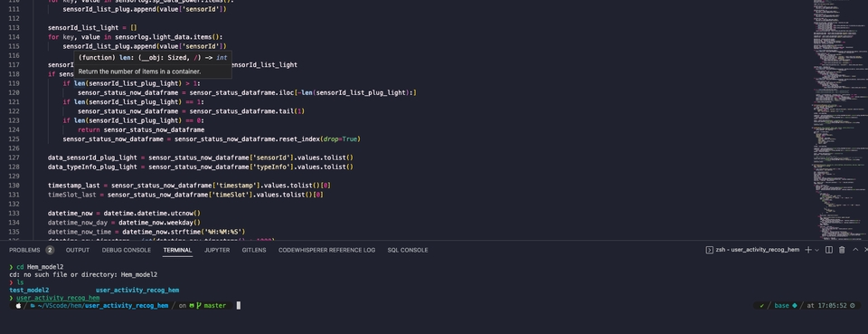This screenshot has height=334, width=868.
Task: Open the launch profile dropdown chevron
Action: tap(816, 250)
